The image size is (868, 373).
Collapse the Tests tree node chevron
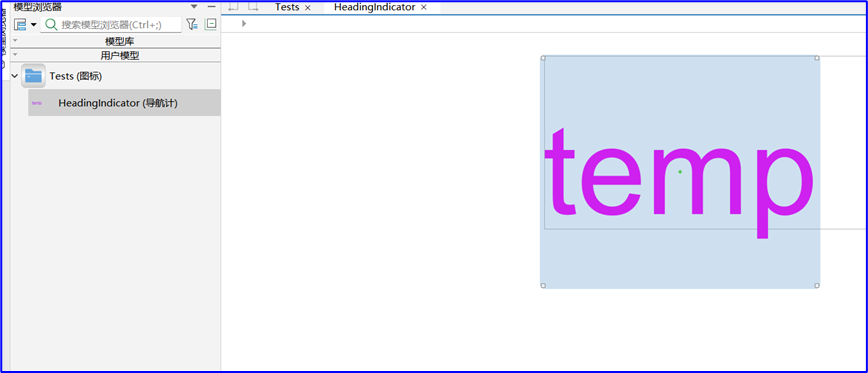tap(14, 76)
